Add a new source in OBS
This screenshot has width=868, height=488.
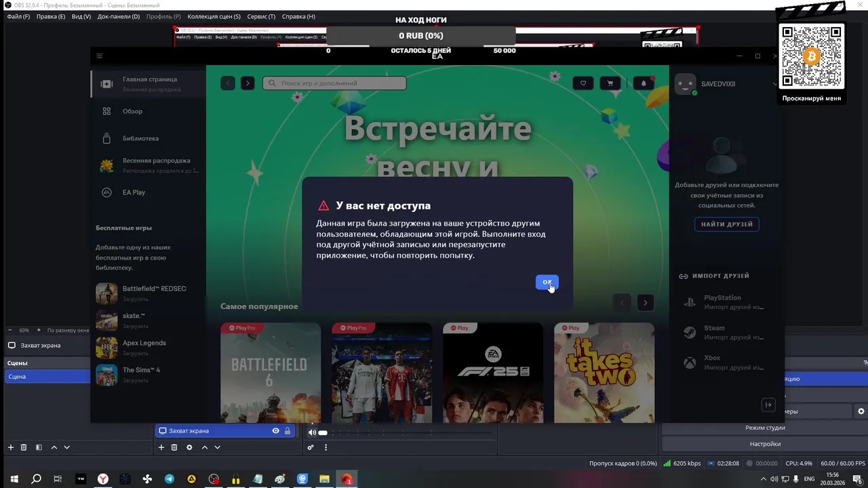tap(161, 447)
